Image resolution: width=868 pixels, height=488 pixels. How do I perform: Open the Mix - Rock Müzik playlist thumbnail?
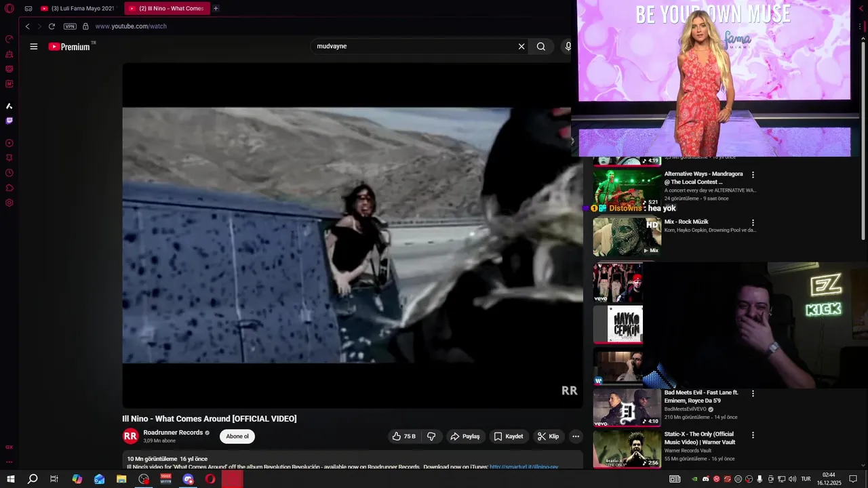pos(627,236)
